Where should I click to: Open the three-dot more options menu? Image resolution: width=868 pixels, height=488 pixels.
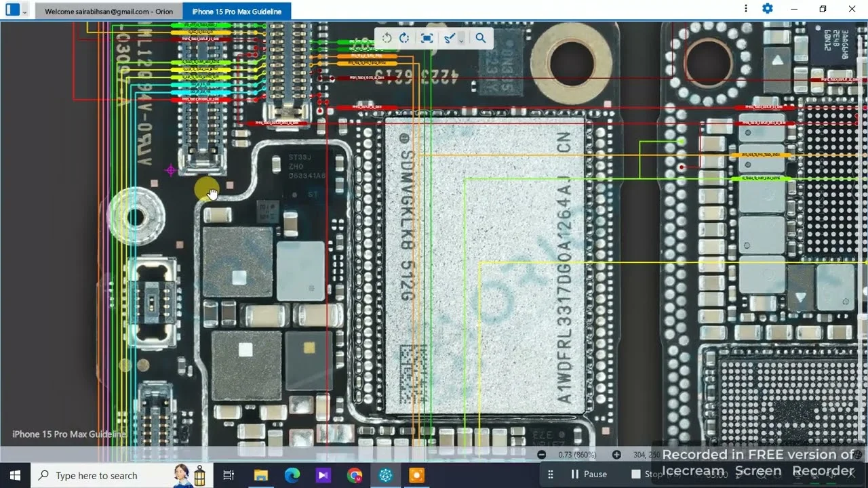tap(746, 9)
